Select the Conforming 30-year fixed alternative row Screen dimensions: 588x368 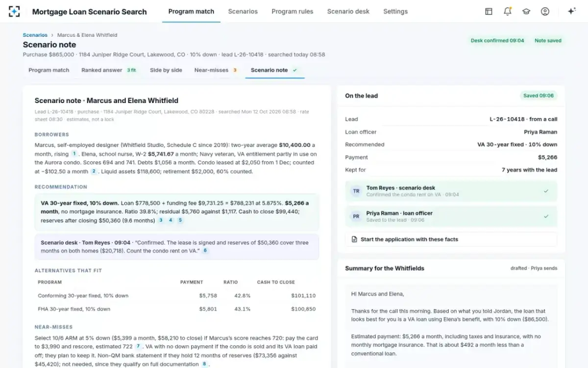(177, 296)
